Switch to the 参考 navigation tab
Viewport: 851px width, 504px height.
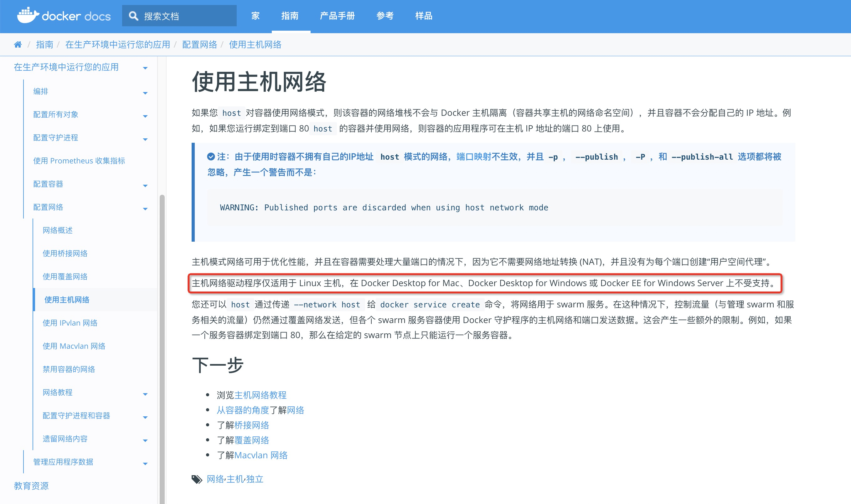(385, 16)
